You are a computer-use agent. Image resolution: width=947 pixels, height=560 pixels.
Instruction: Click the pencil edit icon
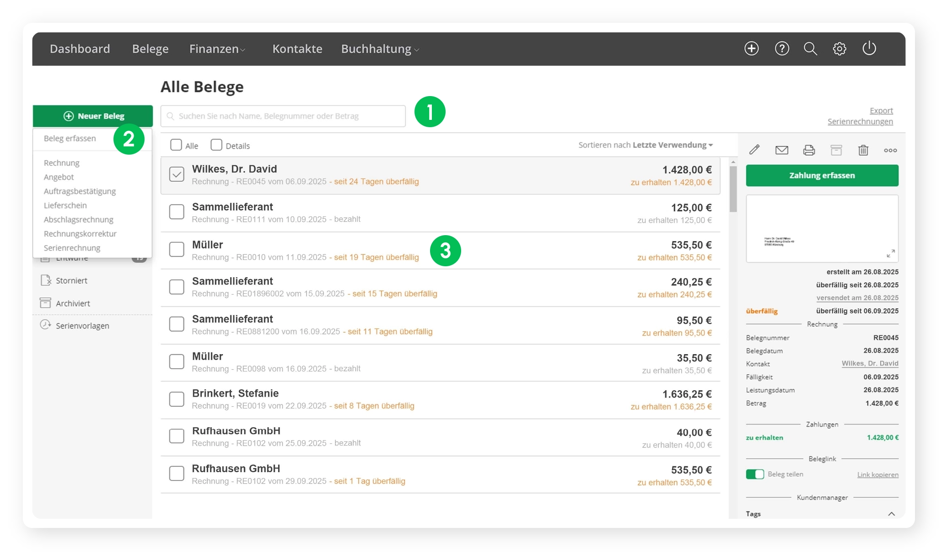coord(754,150)
